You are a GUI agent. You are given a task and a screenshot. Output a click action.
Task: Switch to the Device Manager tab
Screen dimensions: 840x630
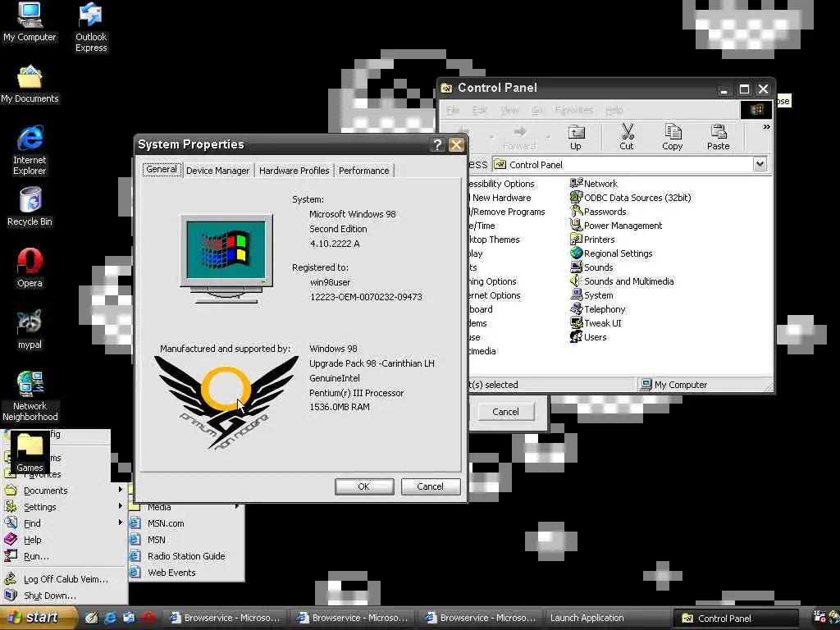pos(217,171)
